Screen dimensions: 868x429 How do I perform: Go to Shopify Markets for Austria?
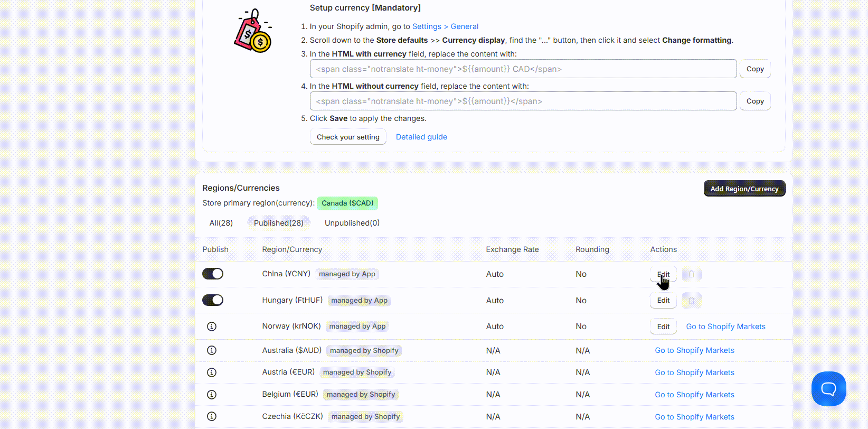click(694, 372)
